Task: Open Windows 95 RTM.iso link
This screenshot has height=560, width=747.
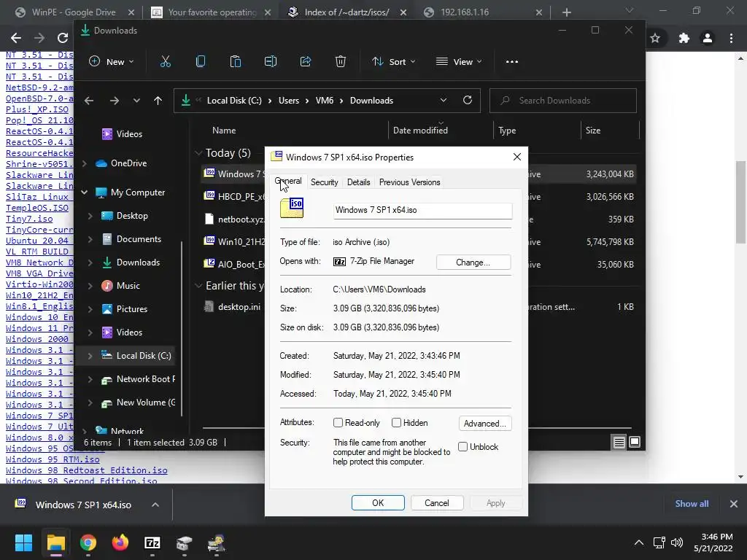Action: pyautogui.click(x=53, y=459)
